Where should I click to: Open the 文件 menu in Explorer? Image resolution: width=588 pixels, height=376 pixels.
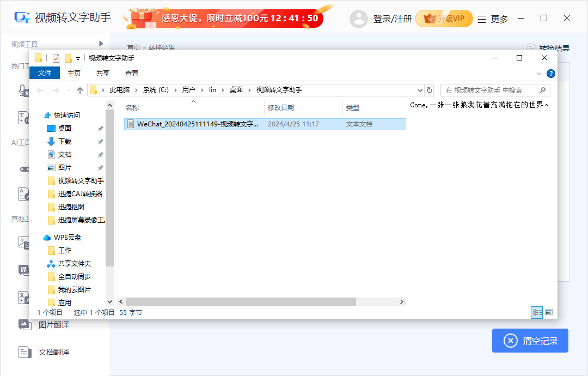tap(45, 72)
